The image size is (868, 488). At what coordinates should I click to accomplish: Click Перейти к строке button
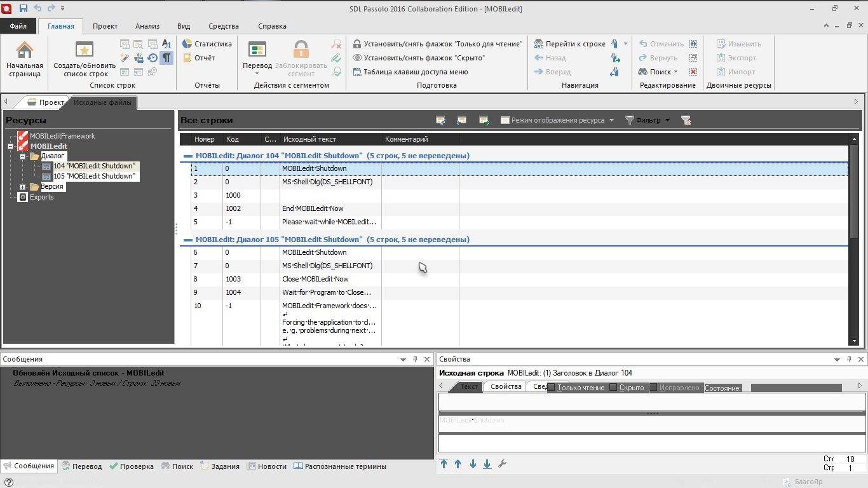(x=569, y=44)
